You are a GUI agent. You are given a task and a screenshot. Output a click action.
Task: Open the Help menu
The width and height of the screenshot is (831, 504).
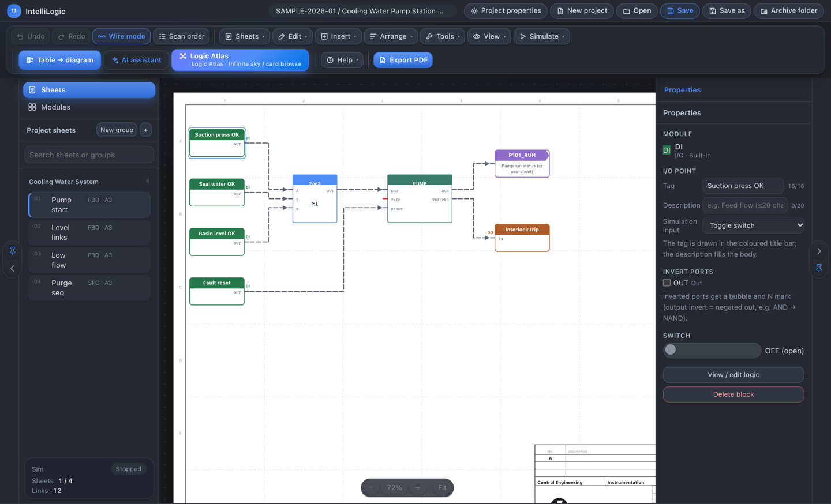[342, 60]
